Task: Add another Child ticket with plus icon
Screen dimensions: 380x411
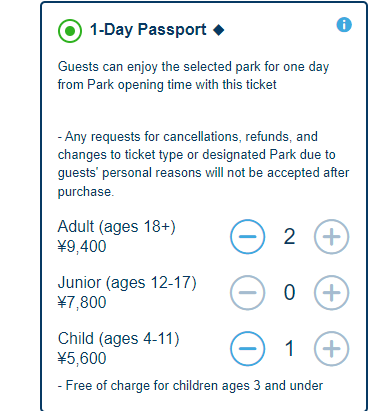Action: tap(331, 349)
